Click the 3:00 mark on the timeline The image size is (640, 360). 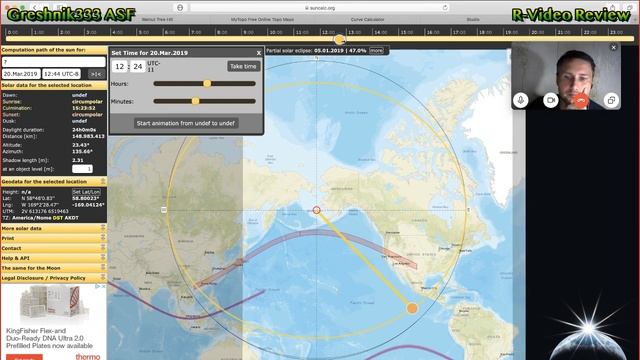[91, 32]
